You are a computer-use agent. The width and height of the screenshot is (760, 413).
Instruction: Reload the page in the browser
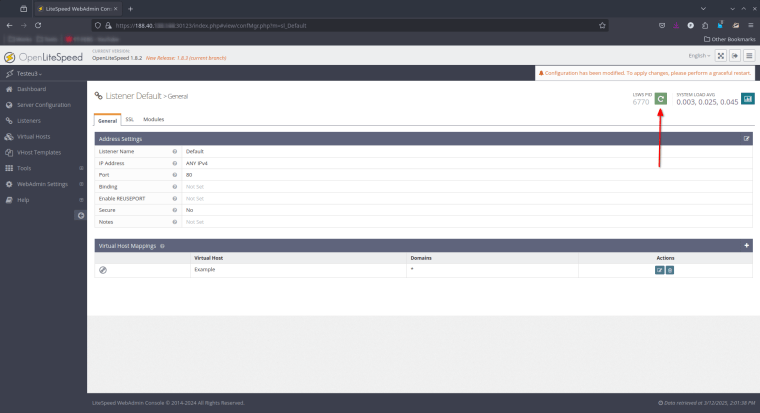tap(38, 25)
